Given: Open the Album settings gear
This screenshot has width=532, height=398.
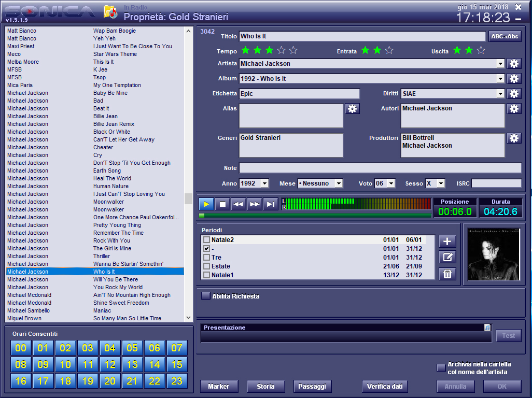Looking at the screenshot, I should point(514,79).
